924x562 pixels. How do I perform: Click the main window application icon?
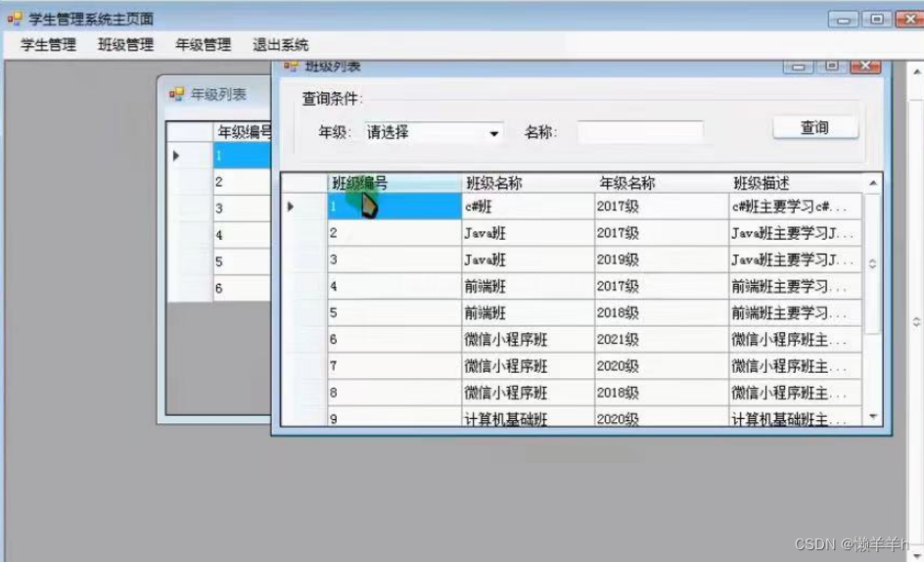click(15, 19)
